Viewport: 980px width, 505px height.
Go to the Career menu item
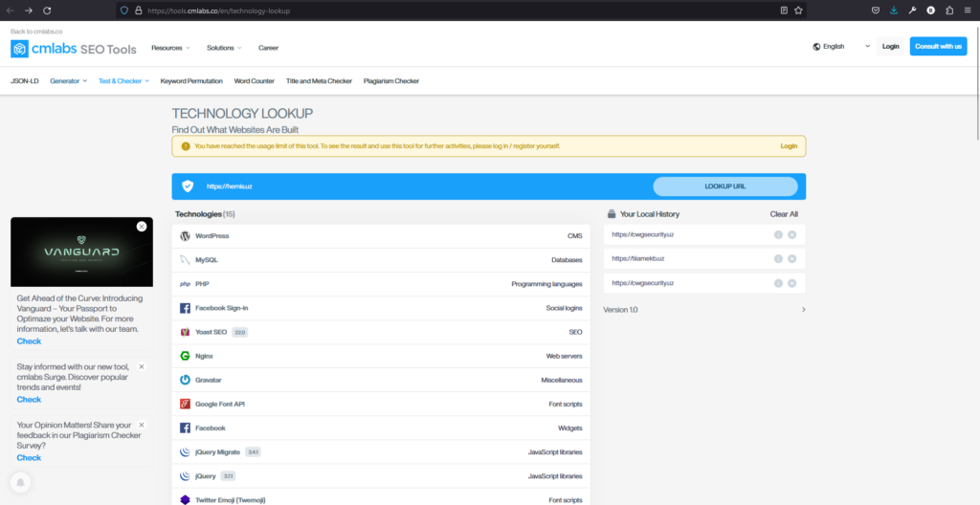(268, 47)
